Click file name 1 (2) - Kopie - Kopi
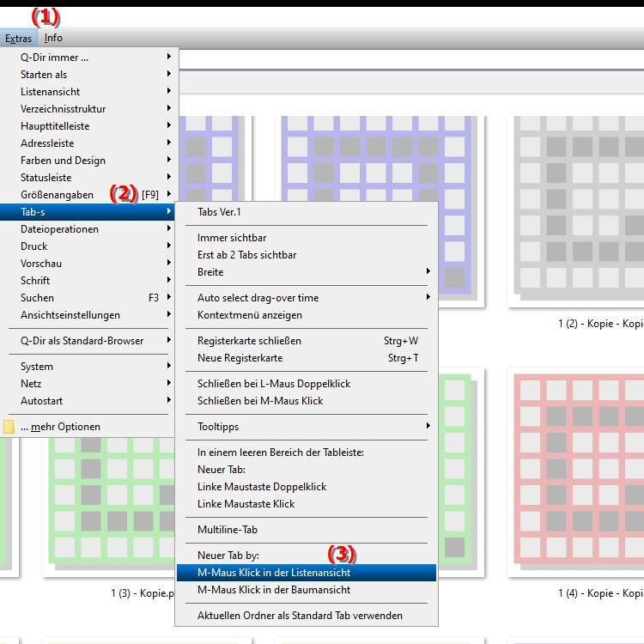The width and height of the screenshot is (644, 644). (x=601, y=324)
